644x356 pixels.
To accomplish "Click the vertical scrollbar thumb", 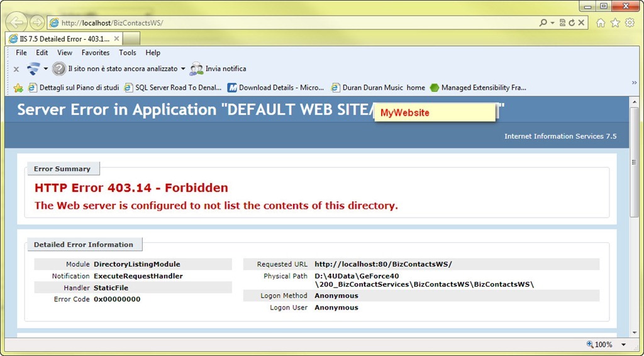I will tap(635, 189).
